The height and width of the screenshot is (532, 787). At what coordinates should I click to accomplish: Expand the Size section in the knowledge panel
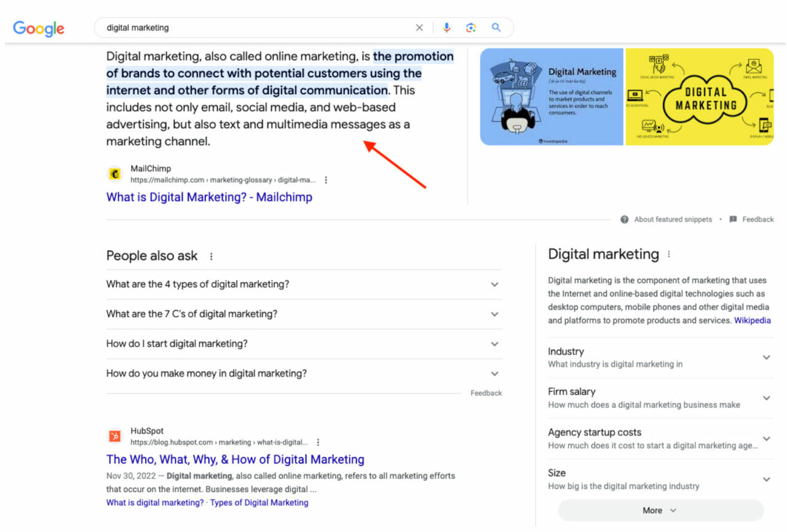click(766, 479)
